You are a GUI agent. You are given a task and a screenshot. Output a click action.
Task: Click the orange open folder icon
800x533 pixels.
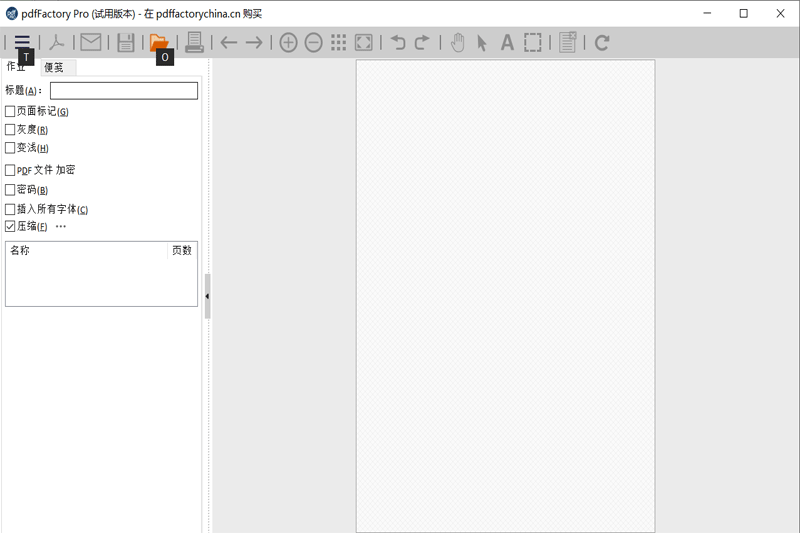click(159, 42)
